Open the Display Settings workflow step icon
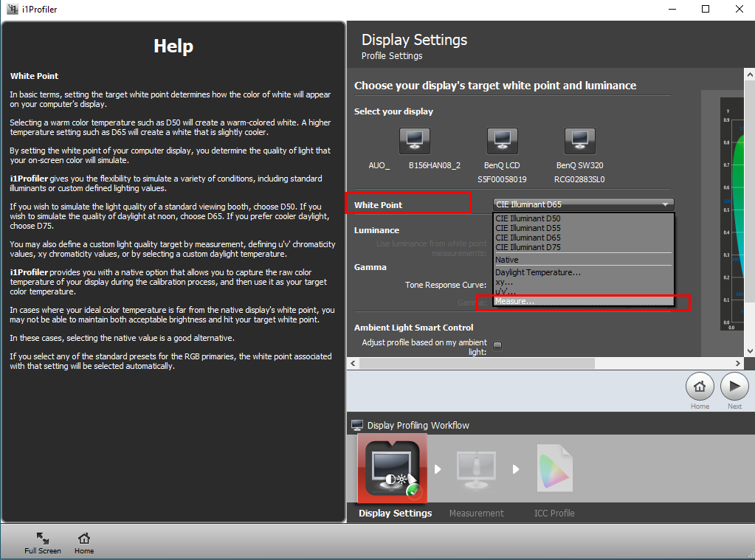This screenshot has width=755, height=560. pos(393,469)
